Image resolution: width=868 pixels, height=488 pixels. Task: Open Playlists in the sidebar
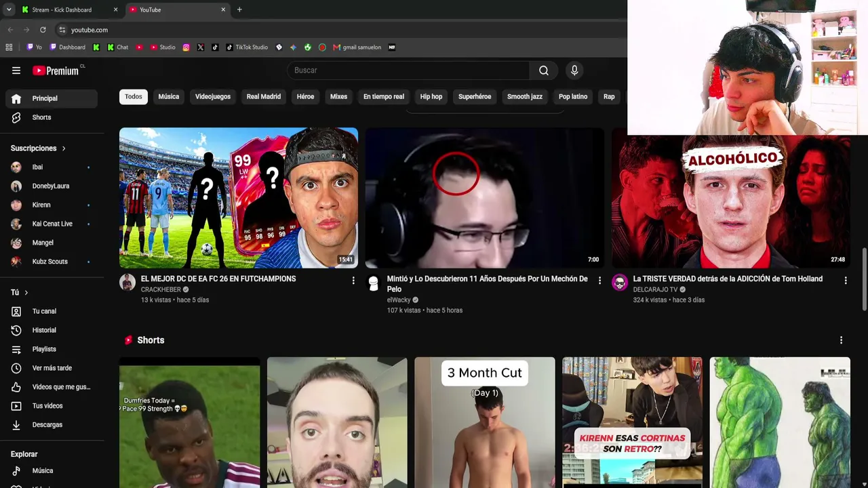point(52,349)
